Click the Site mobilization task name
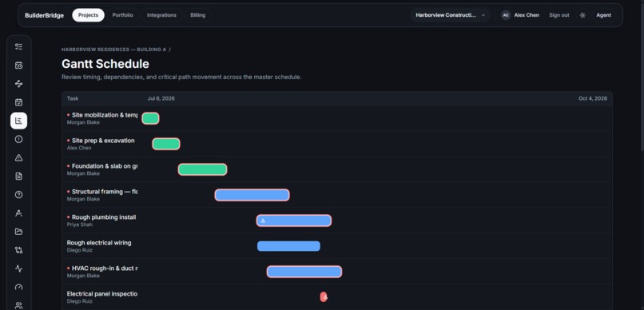 (105, 115)
